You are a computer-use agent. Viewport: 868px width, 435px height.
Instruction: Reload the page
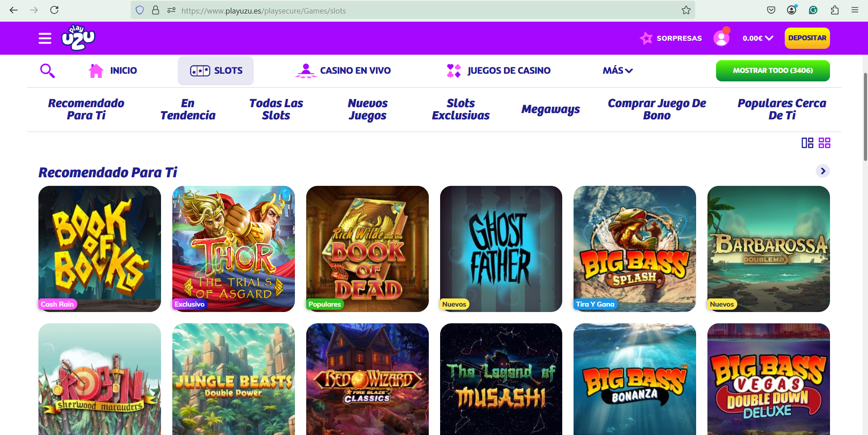coord(54,10)
